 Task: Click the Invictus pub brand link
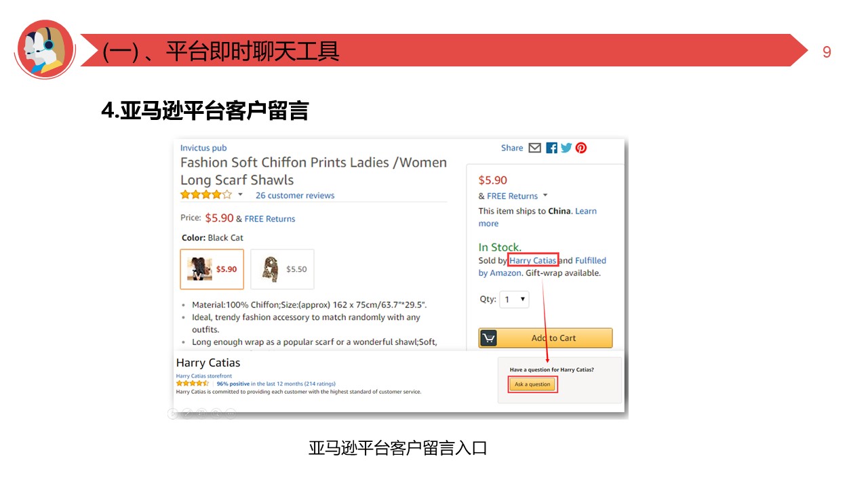point(203,148)
